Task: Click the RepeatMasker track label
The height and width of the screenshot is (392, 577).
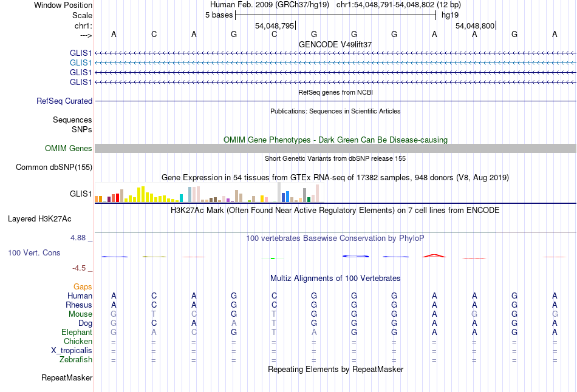Action: pyautogui.click(x=67, y=377)
